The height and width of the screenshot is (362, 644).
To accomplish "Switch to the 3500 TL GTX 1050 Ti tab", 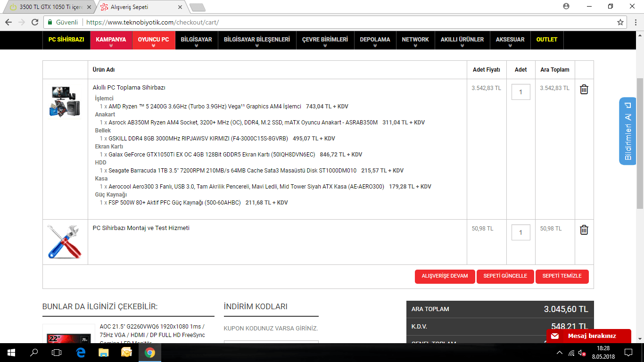I will pos(48,8).
